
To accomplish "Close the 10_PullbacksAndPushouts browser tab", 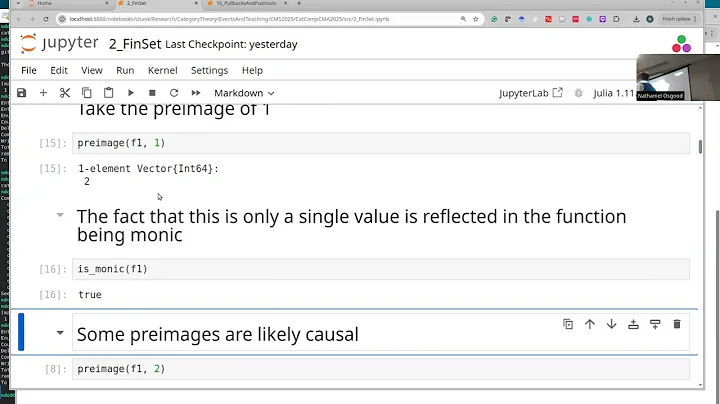I will pyautogui.click(x=285, y=3).
